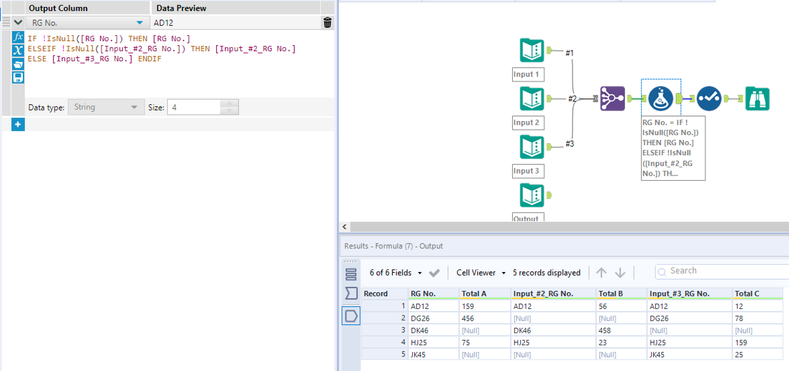Click the Total A column header
Viewport: 789px width, 371px height.
[x=485, y=293]
